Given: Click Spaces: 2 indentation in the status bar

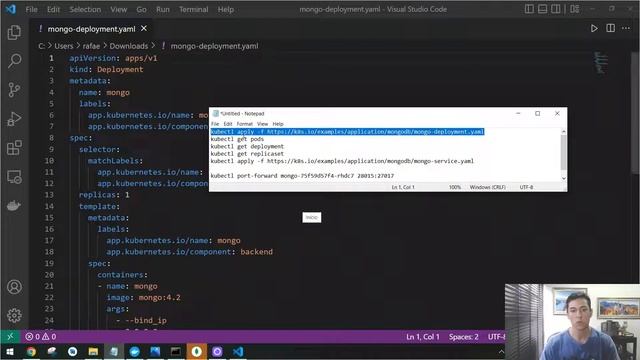Looking at the screenshot, I should point(464,337).
